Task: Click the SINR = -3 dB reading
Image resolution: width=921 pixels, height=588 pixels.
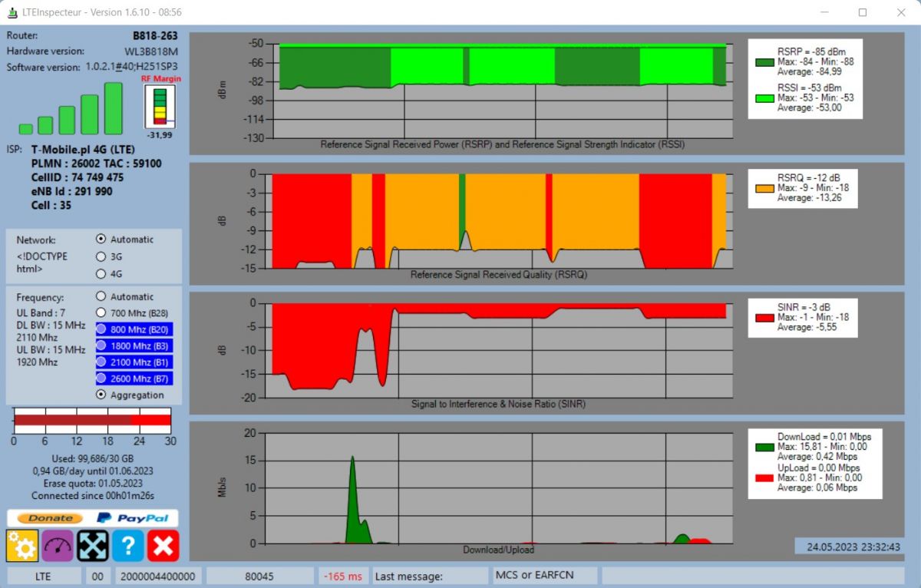Action: click(x=804, y=307)
